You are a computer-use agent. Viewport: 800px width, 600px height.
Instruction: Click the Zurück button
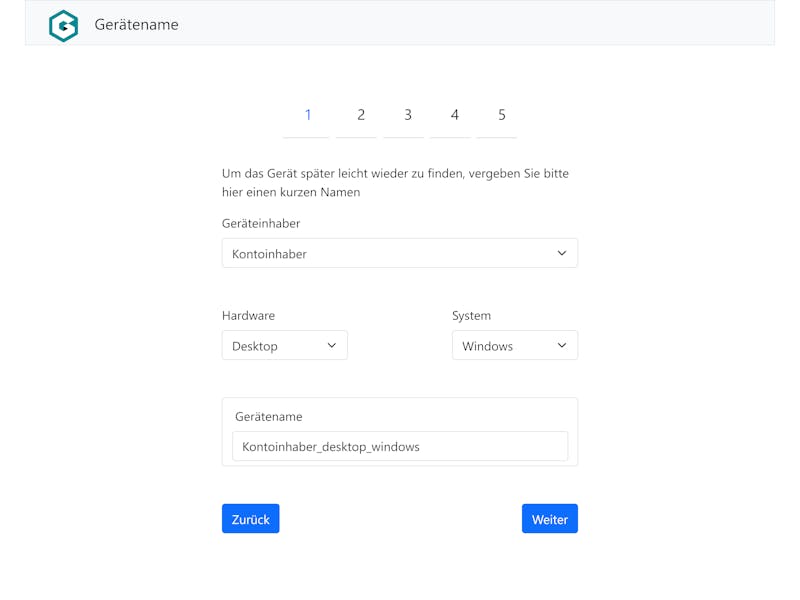tap(251, 519)
